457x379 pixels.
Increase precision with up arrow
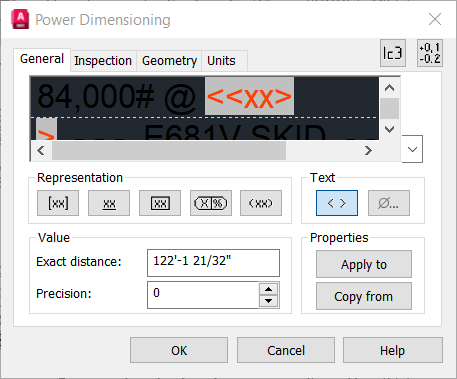[x=269, y=289]
